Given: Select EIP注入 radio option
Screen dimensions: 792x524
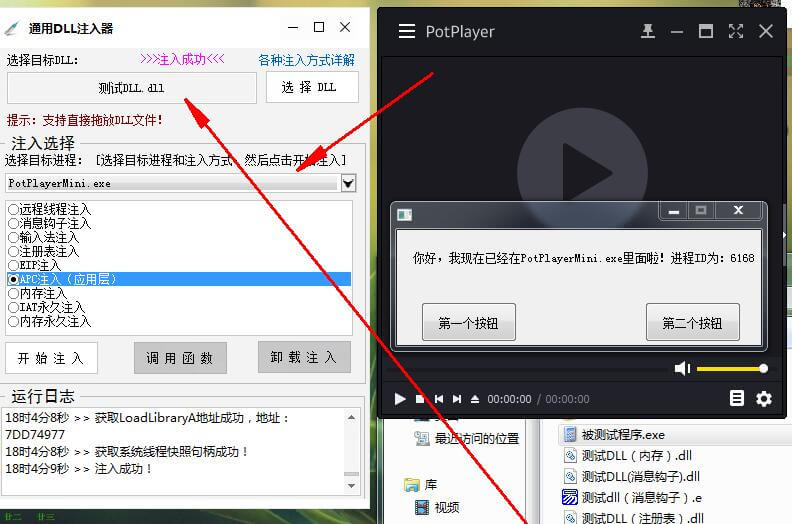Looking at the screenshot, I should 34,265.
